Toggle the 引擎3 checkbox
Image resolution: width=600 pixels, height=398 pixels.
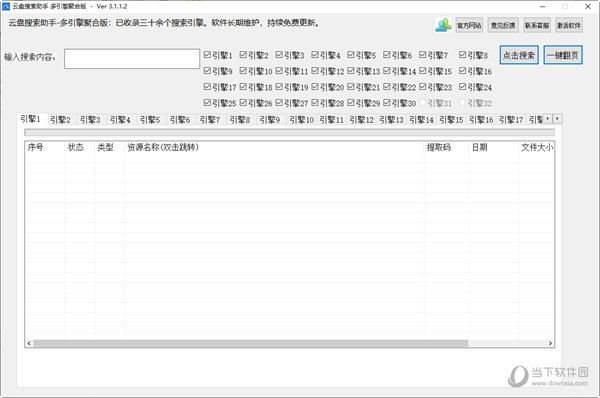[279, 55]
